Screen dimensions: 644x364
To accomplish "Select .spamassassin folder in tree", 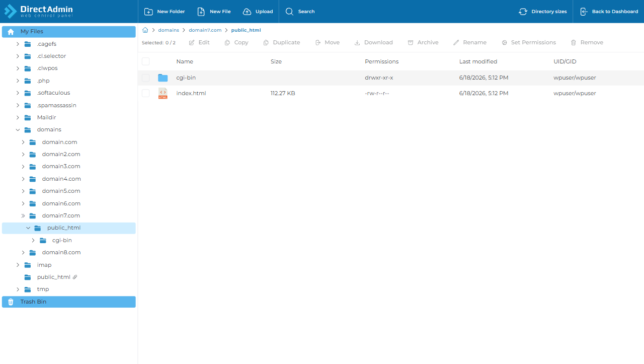I will pyautogui.click(x=57, y=105).
